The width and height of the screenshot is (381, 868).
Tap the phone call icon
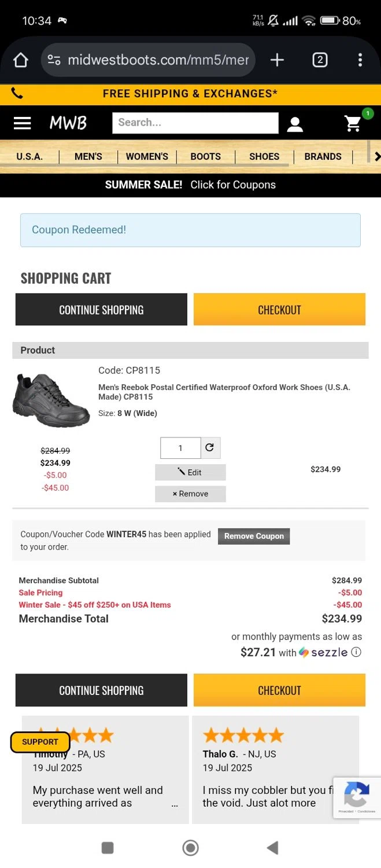coord(17,94)
